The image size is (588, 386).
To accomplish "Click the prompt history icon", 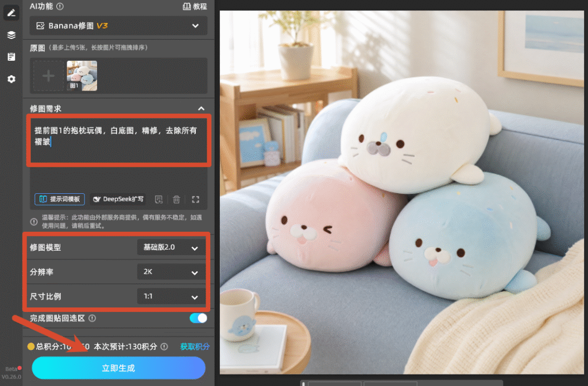I will click(159, 200).
